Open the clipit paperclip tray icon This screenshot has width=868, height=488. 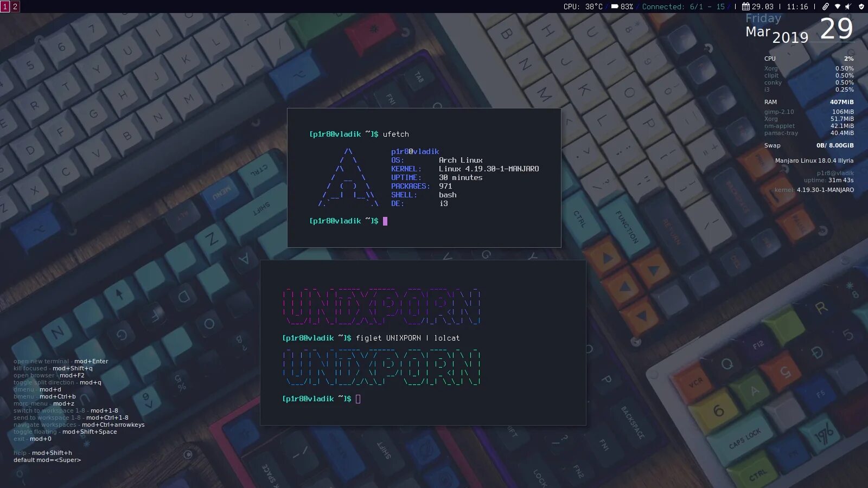826,7
